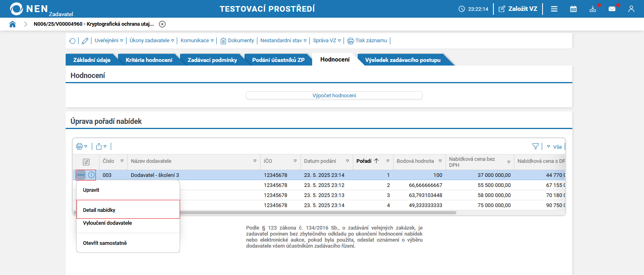Click score cell 66,666666667
The image size is (644, 275).
point(425,185)
